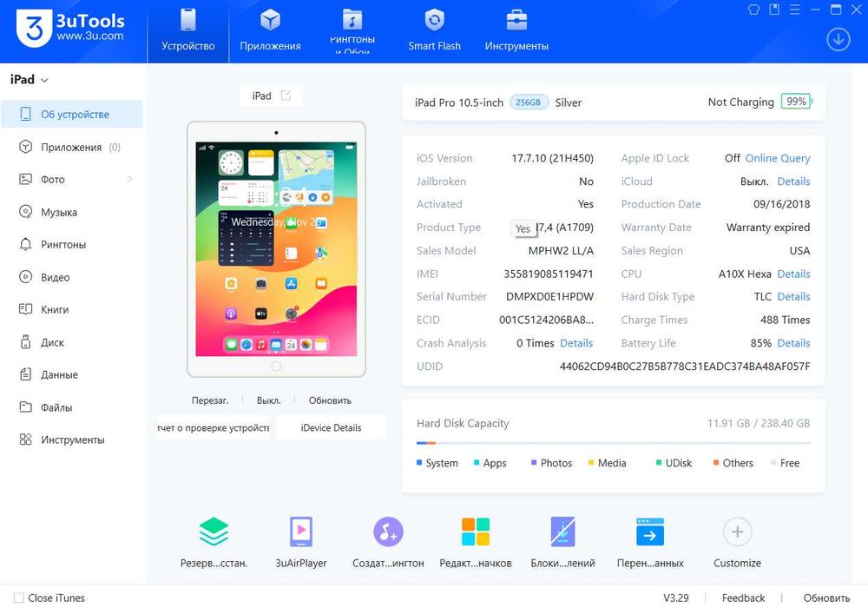Open Музыка in sidebar
Screen dimensions: 868x608
[x=72, y=212]
